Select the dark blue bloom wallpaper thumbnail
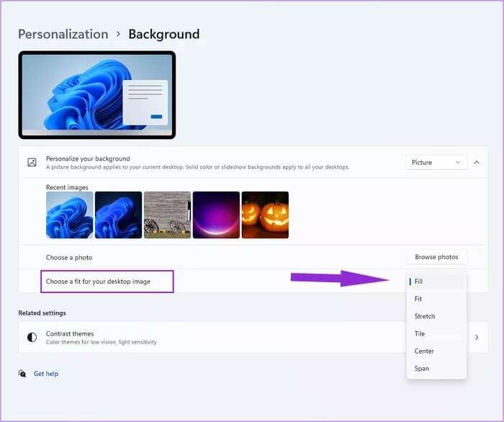Image resolution: width=504 pixels, height=422 pixels. pos(118,215)
